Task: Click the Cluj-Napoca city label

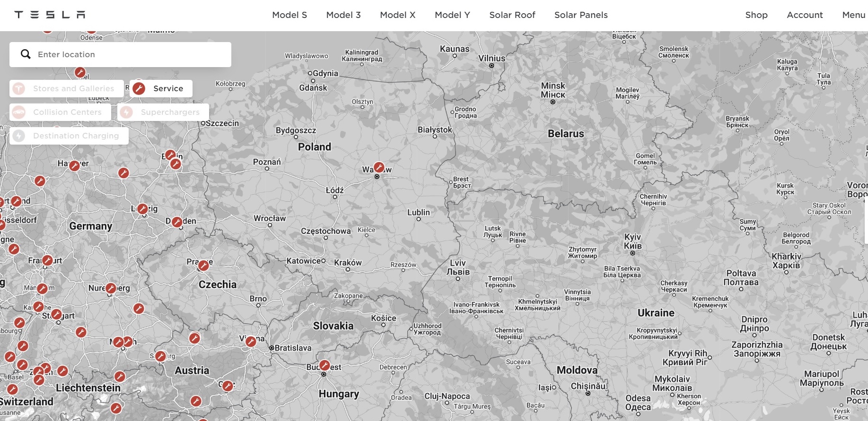Action: pyautogui.click(x=447, y=396)
